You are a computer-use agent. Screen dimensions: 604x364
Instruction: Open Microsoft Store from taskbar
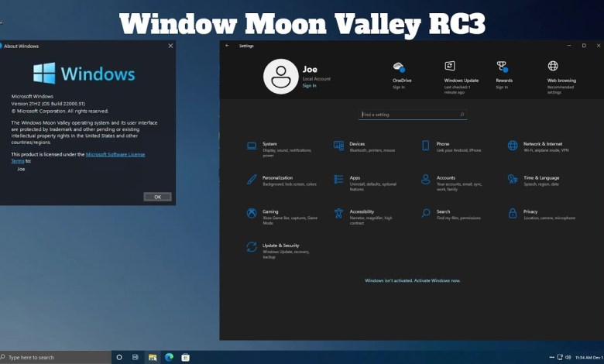(186, 358)
